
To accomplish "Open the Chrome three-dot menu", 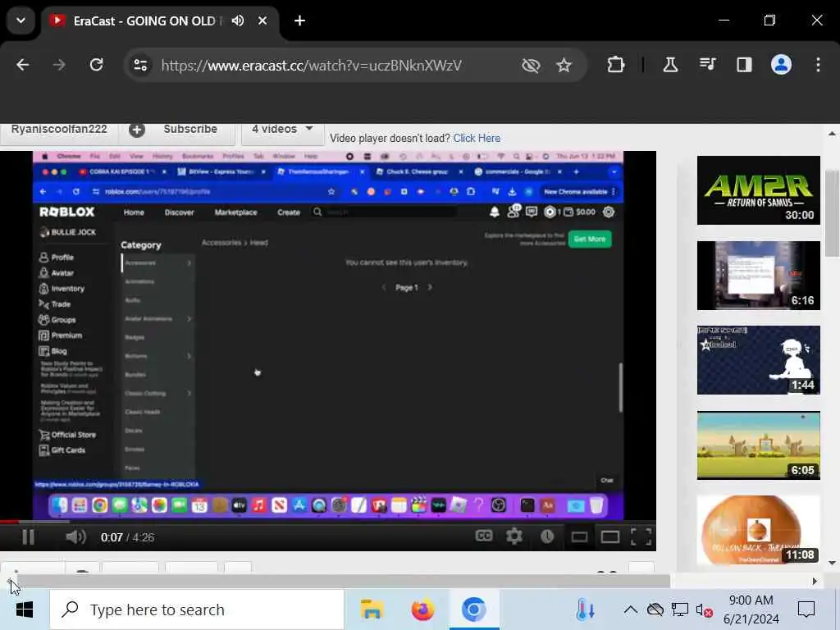I will (818, 65).
